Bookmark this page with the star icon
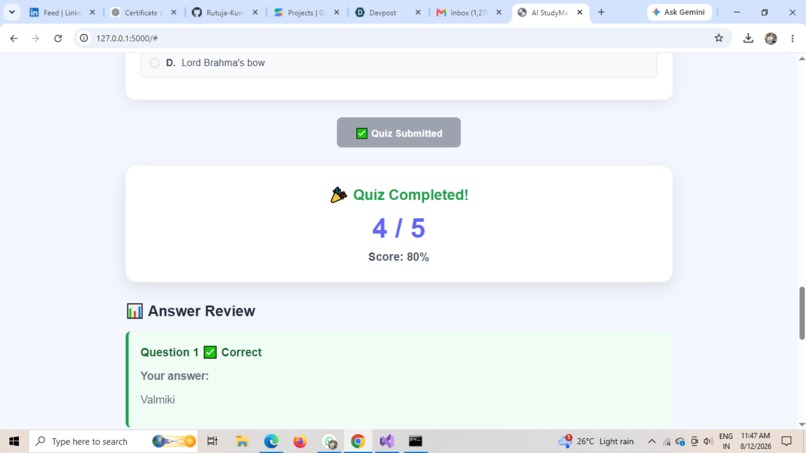Image resolution: width=806 pixels, height=453 pixels. (719, 38)
